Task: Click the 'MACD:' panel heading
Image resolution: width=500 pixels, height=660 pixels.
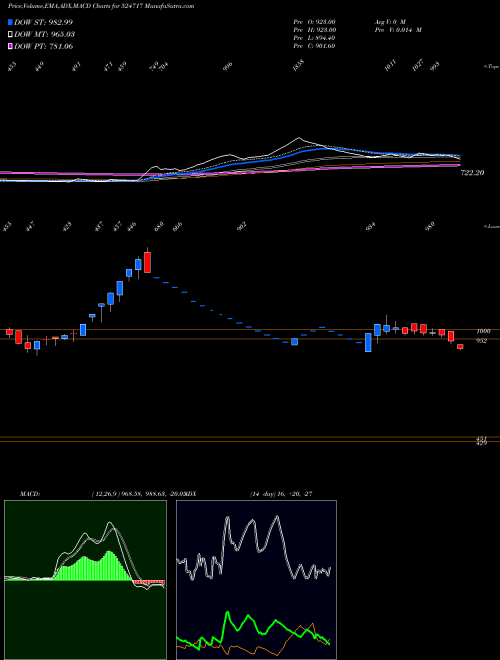Action: click(x=29, y=493)
